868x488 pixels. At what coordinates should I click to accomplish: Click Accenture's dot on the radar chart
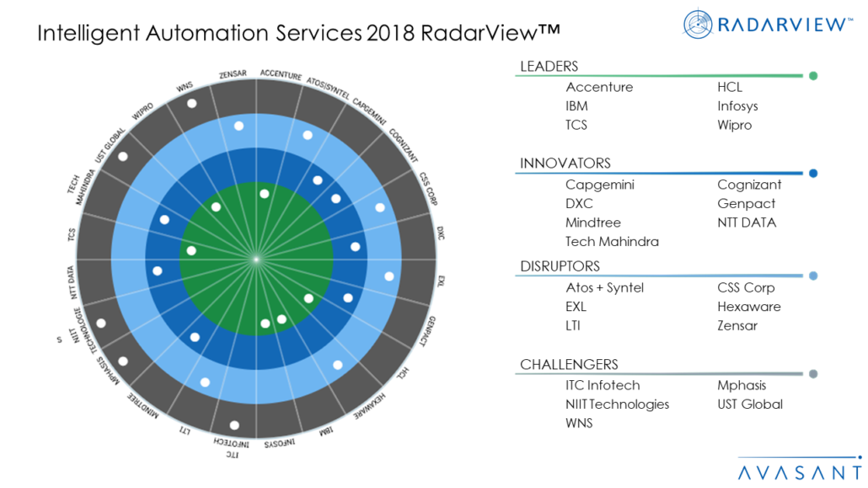[265, 192]
